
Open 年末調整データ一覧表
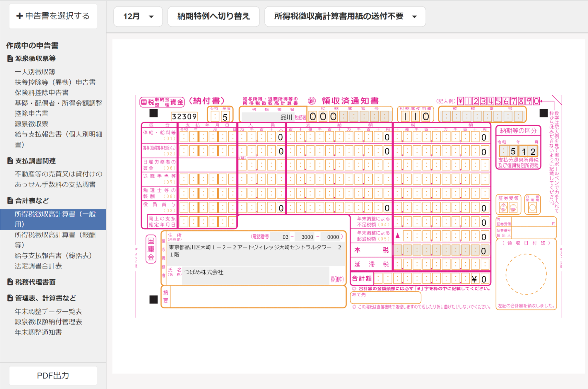tap(49, 311)
